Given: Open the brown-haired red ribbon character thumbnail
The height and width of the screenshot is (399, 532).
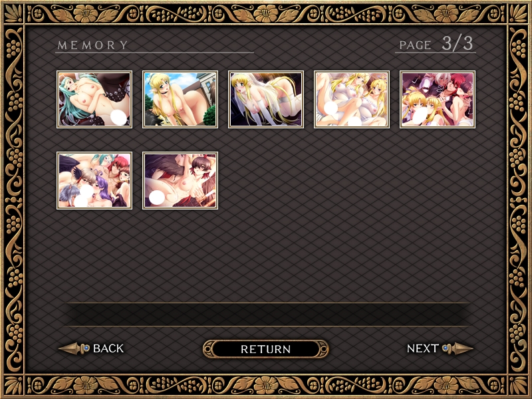Looking at the screenshot, I should (180, 180).
